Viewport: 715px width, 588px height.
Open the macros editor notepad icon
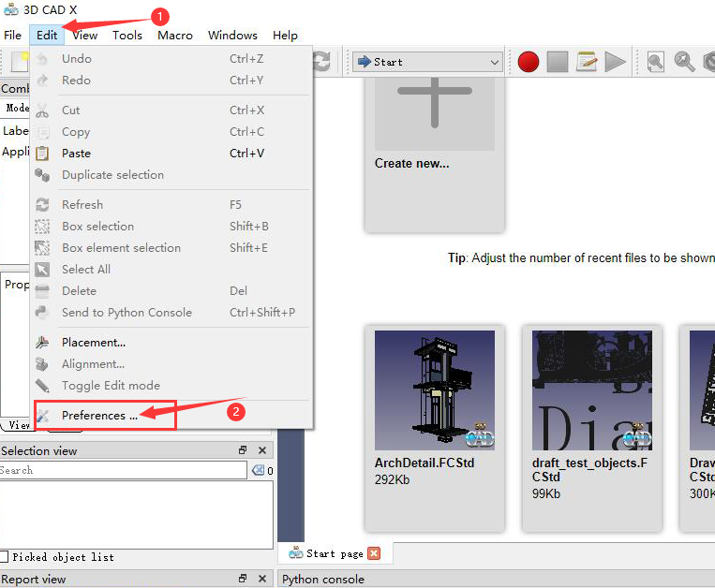point(587,62)
